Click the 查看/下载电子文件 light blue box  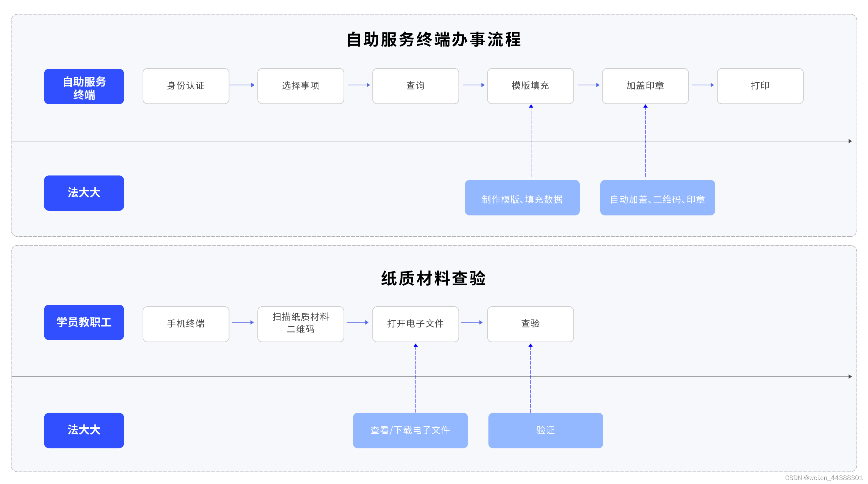click(x=410, y=430)
